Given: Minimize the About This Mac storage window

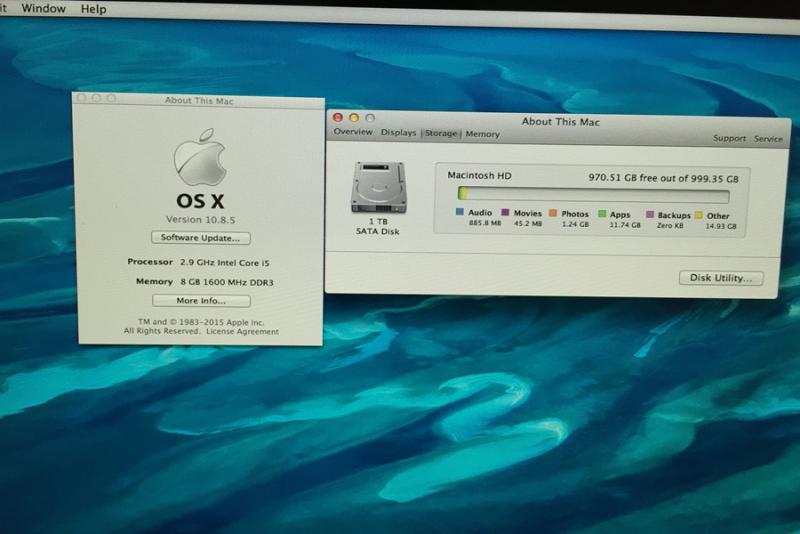Looking at the screenshot, I should point(354,118).
